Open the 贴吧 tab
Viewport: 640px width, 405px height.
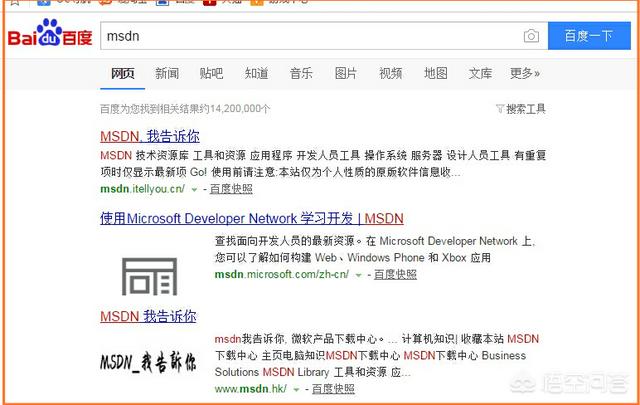tap(211, 73)
